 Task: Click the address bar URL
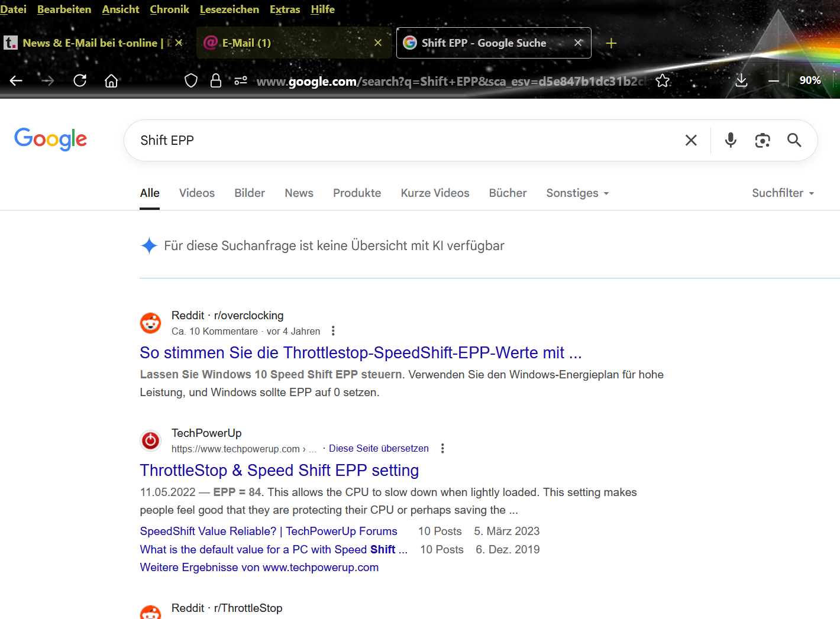click(451, 81)
